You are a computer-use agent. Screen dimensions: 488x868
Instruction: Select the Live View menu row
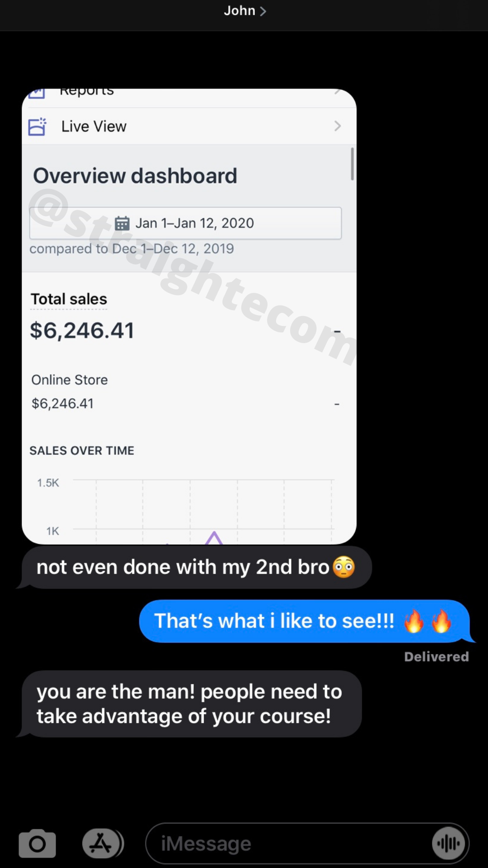point(189,127)
